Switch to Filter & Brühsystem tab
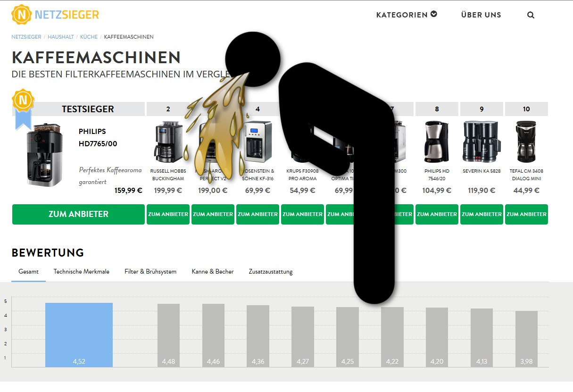This screenshot has height=392, width=573. 150,272
